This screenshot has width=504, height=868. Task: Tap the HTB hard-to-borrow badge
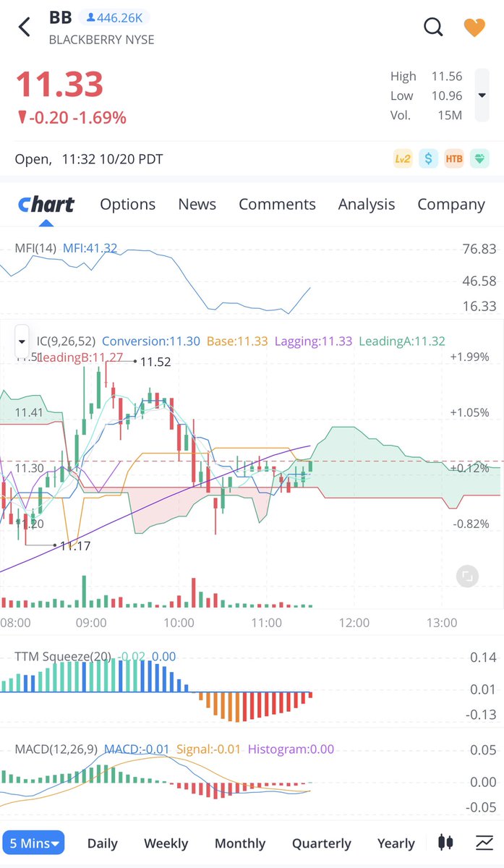[x=454, y=158]
